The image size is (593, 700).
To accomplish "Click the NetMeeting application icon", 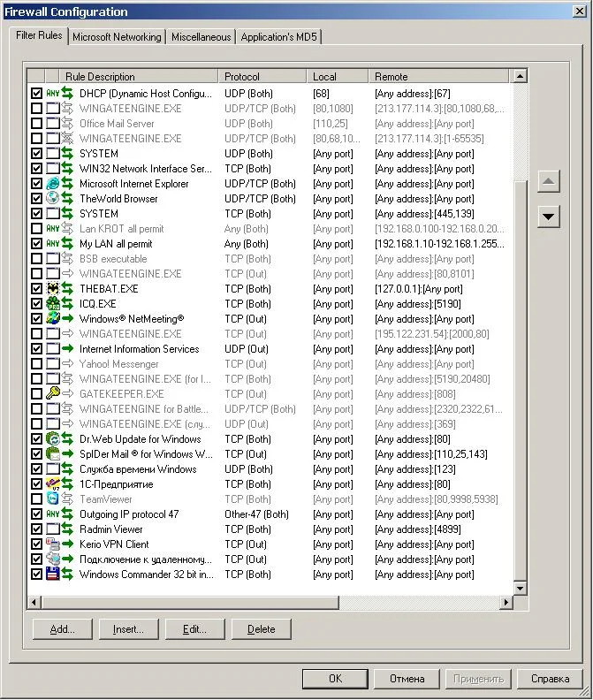I will point(53,318).
